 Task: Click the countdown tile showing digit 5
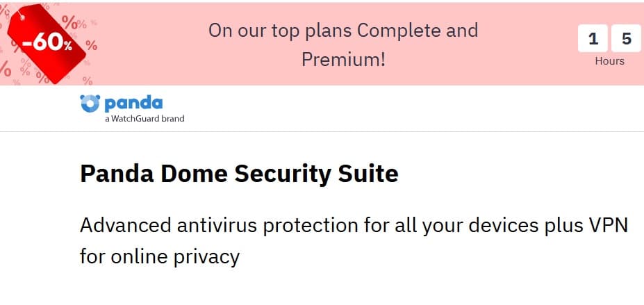[x=626, y=39]
